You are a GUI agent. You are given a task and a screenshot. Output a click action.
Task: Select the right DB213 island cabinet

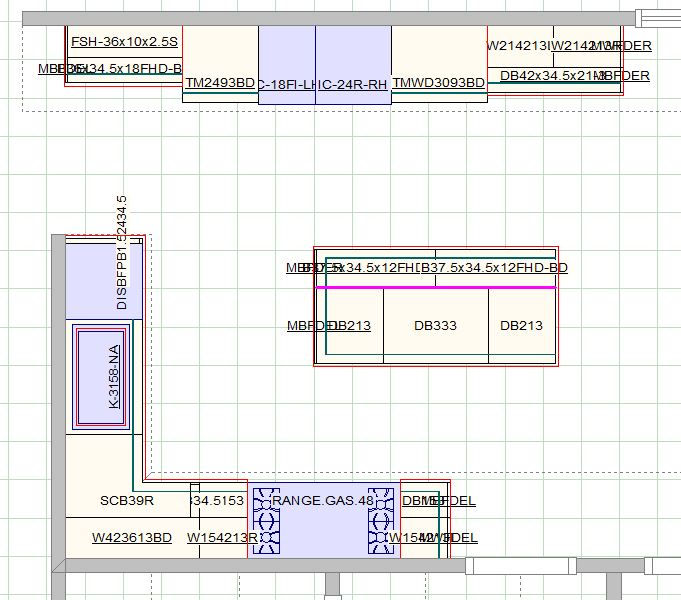click(x=522, y=325)
